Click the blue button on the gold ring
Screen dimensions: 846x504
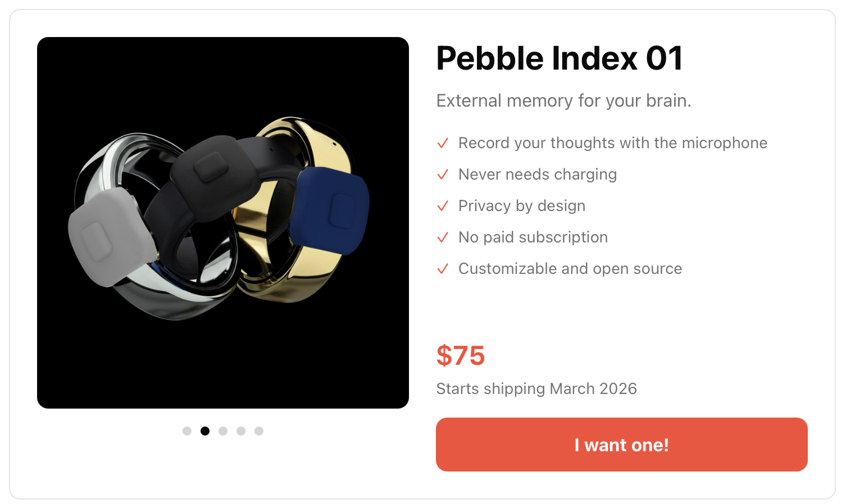point(340,210)
